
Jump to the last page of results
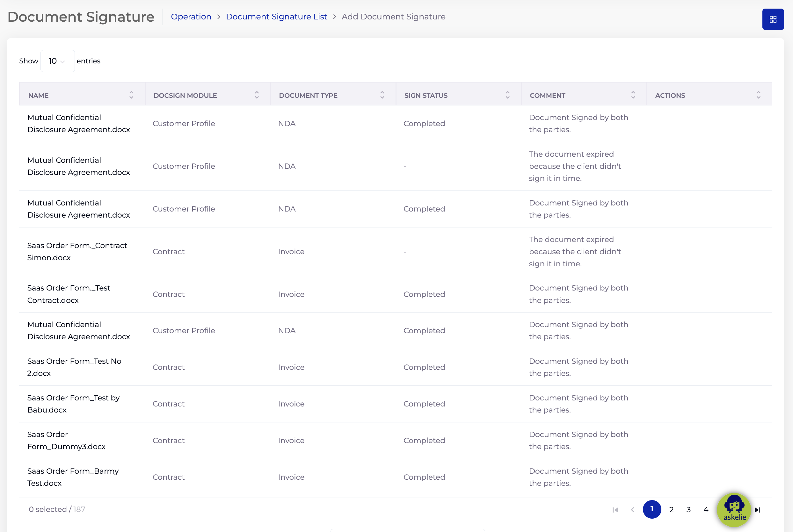758,510
